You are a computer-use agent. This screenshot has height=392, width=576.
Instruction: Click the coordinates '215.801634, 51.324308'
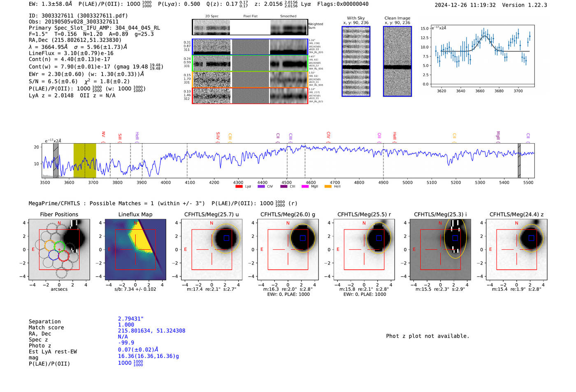(151, 331)
